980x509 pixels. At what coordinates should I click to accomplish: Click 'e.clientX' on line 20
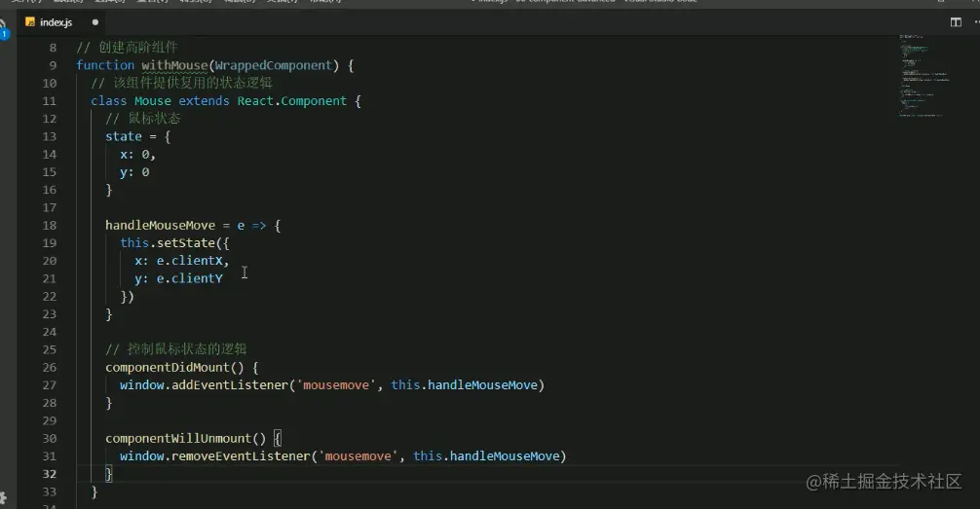[189, 261]
